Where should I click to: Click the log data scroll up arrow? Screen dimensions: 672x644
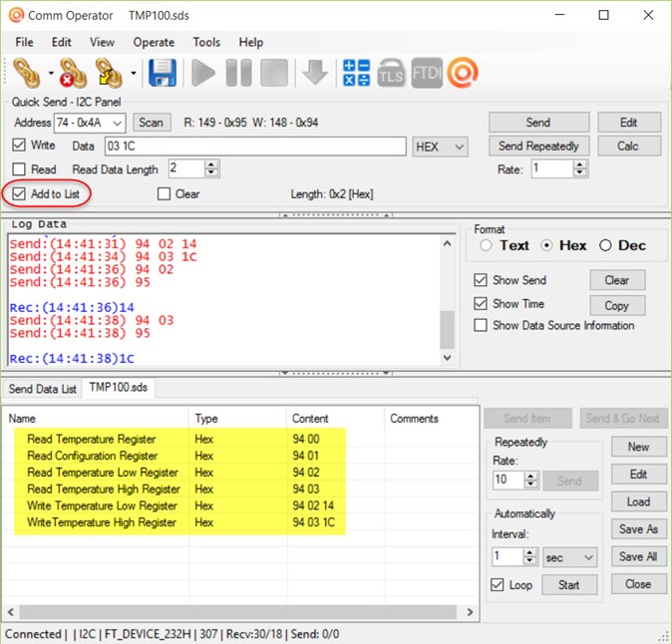(x=447, y=244)
